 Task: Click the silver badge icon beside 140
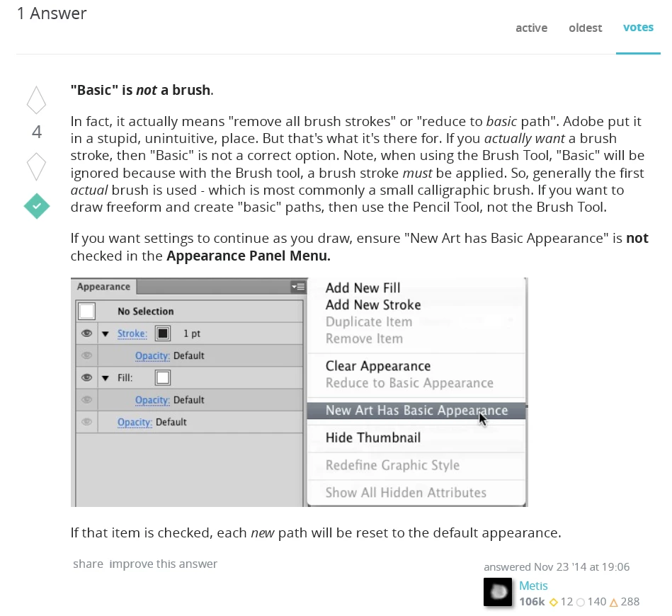580,603
